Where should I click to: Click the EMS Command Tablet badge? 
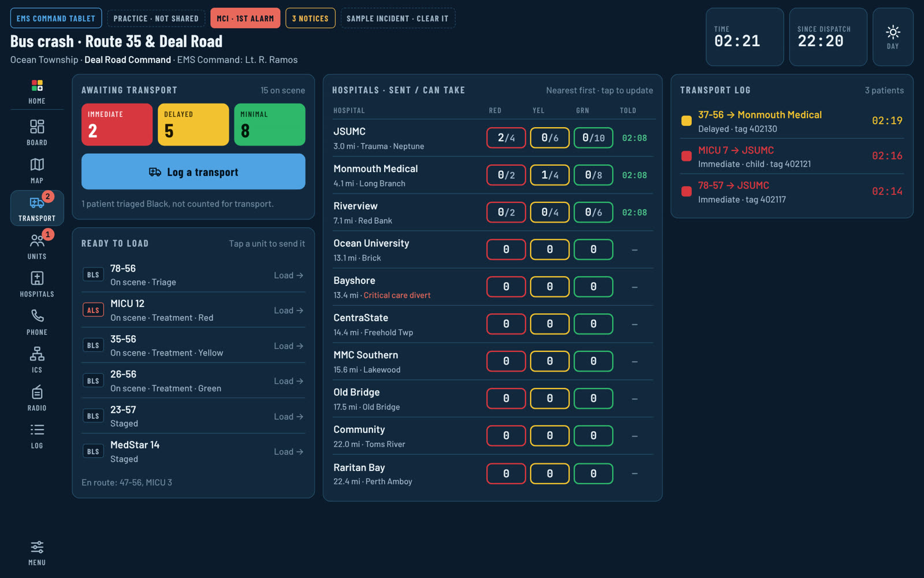[x=56, y=18]
